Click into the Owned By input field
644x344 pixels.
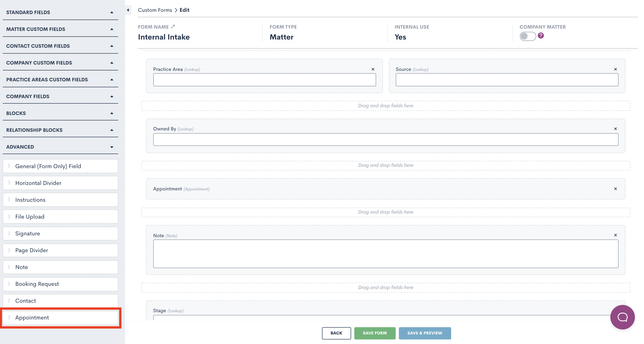click(x=385, y=140)
